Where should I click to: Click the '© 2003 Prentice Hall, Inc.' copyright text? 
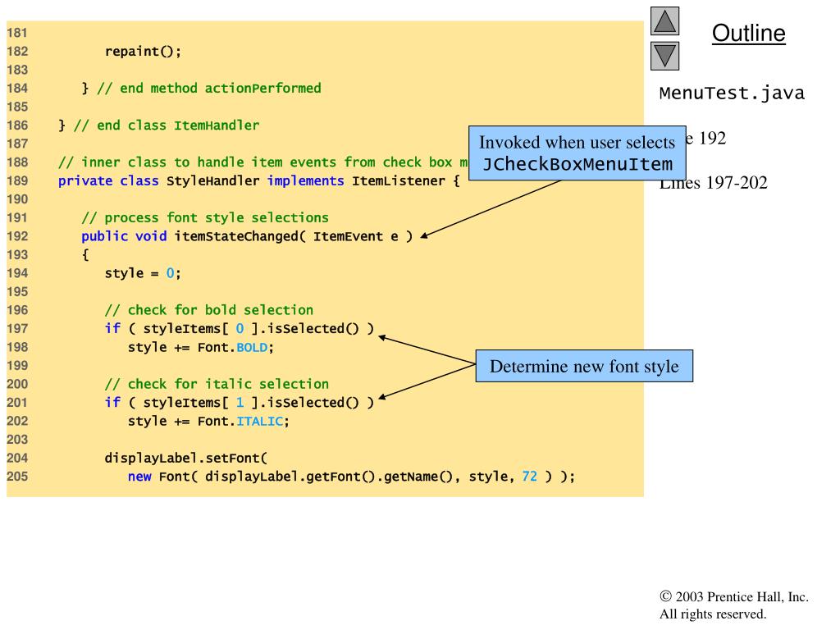pos(734,597)
